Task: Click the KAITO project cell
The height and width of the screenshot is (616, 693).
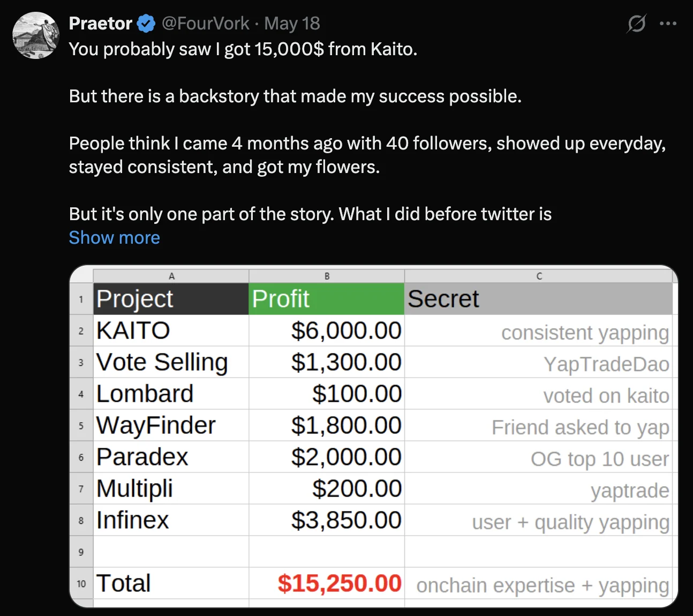Action: (x=171, y=330)
